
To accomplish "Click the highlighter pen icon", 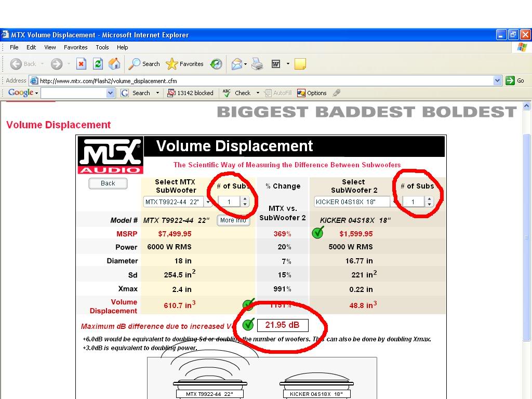I will pyautogui.click(x=337, y=92).
